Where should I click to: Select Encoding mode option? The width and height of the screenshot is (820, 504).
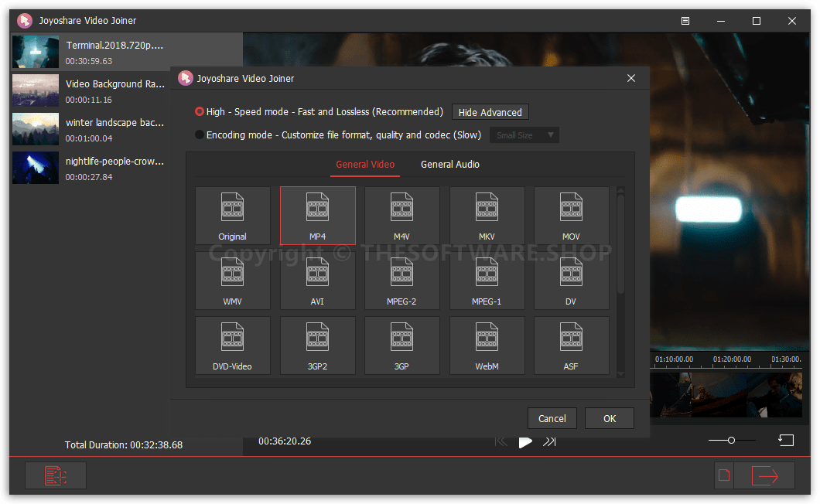point(200,134)
